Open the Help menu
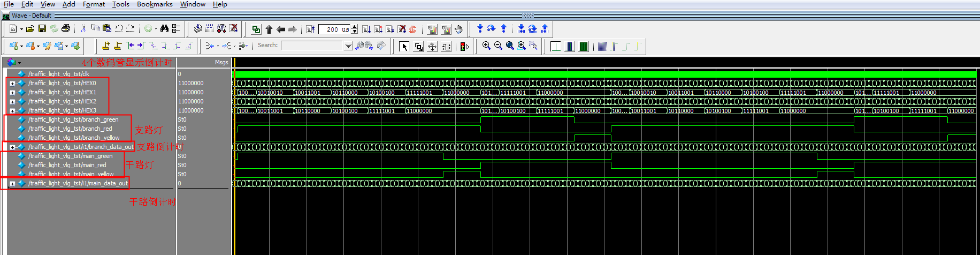 (220, 4)
